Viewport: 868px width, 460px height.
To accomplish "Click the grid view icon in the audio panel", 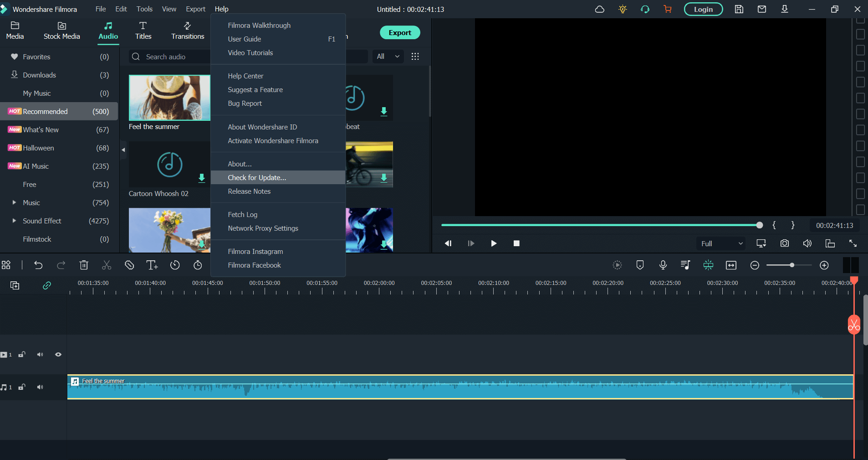I will coord(415,57).
